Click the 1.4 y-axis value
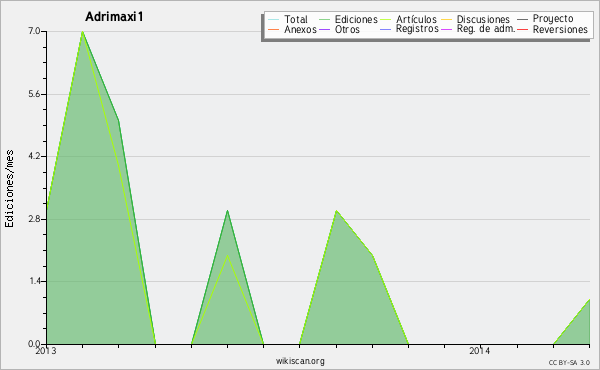The width and height of the screenshot is (600, 370). (x=34, y=281)
